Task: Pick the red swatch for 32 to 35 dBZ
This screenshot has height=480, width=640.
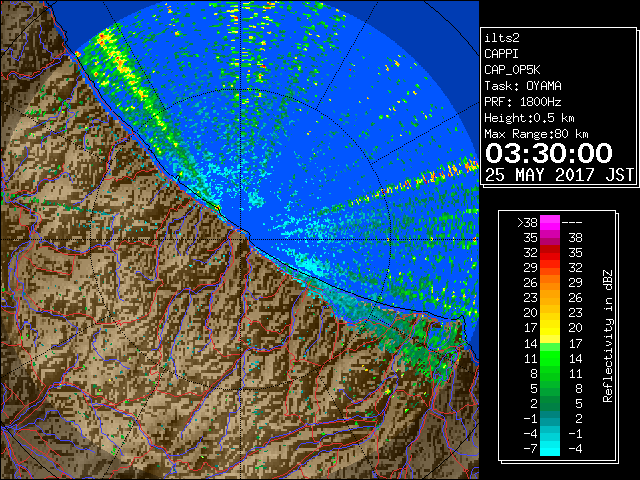Action: click(x=550, y=253)
